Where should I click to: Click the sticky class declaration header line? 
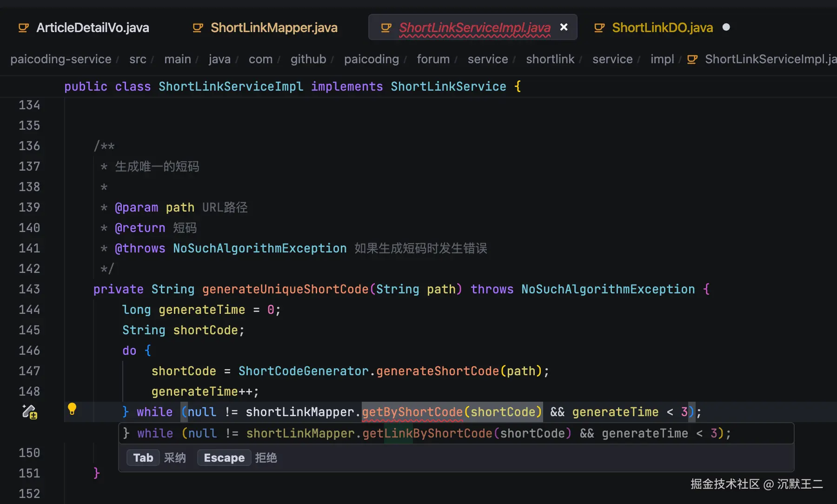(418, 86)
